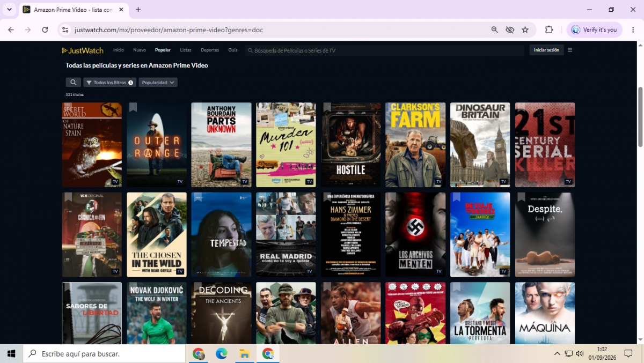Click the Amazon Prime Video tab favicon
The image size is (644, 363).
[26, 10]
